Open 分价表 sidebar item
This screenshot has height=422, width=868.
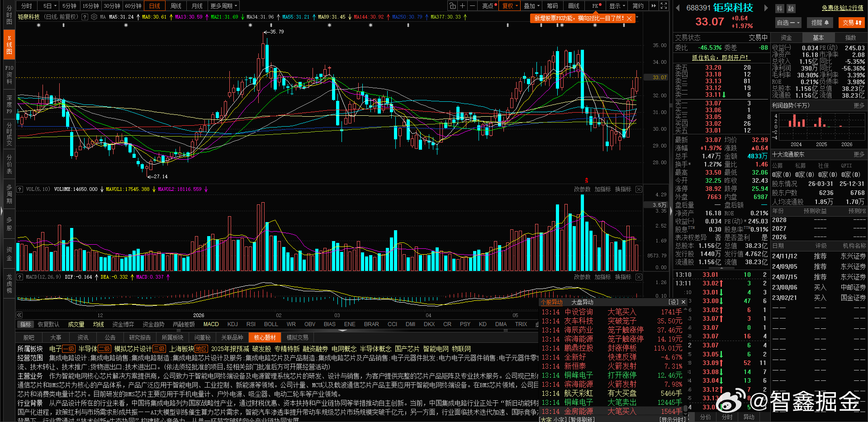point(9,164)
